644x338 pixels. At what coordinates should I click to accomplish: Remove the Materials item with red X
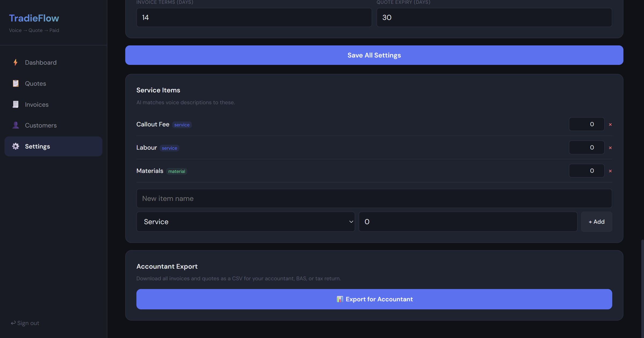pyautogui.click(x=610, y=171)
